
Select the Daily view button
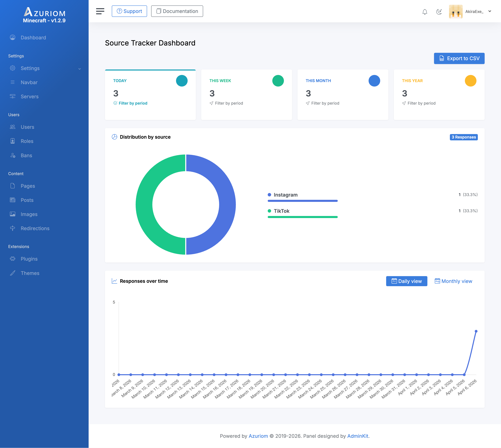(406, 281)
